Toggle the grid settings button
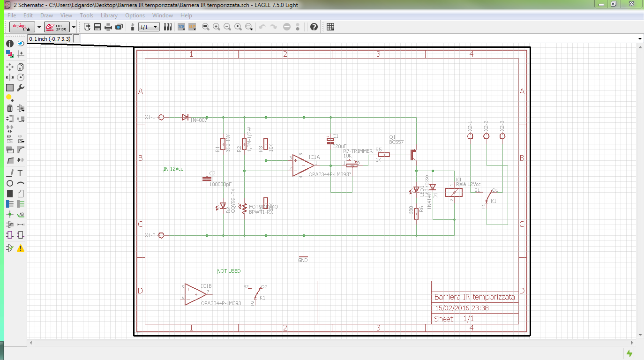The image size is (644, 360). coord(330,27)
